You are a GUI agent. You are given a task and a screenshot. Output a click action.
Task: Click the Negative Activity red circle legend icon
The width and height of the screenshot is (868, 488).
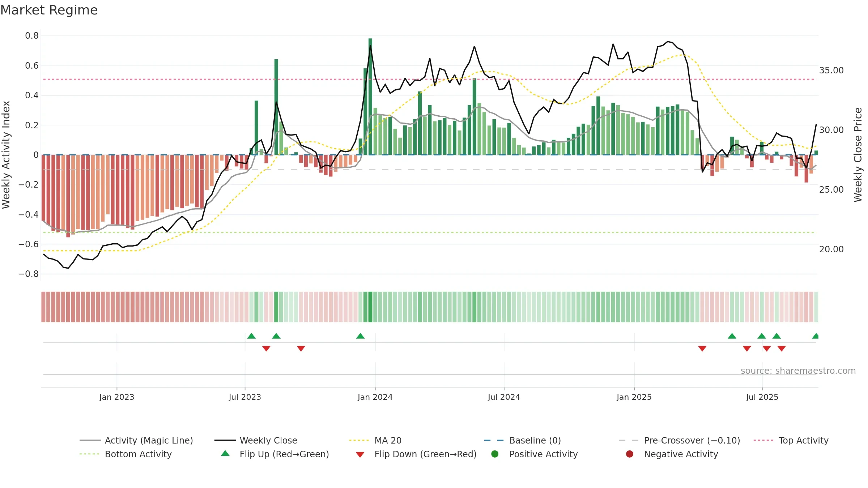click(x=630, y=454)
